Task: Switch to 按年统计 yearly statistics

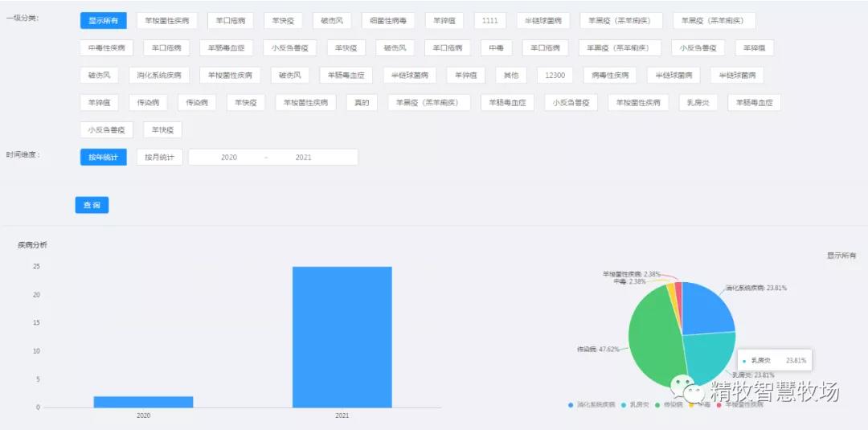Action: coord(103,157)
